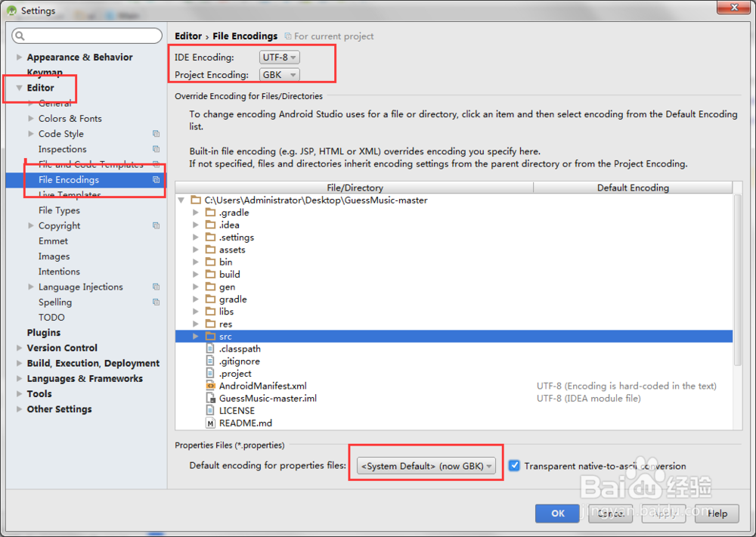
Task: Expand Build, Execution, Deployment section
Action: (x=20, y=363)
